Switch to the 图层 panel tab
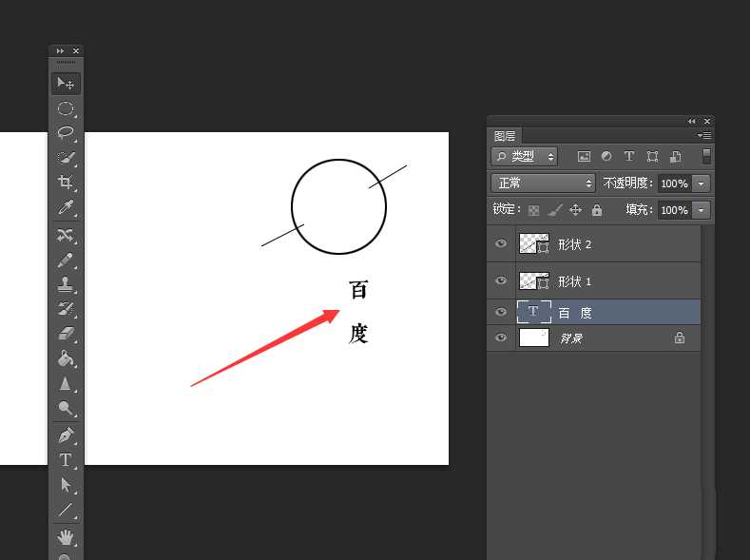This screenshot has width=750, height=560. [504, 136]
